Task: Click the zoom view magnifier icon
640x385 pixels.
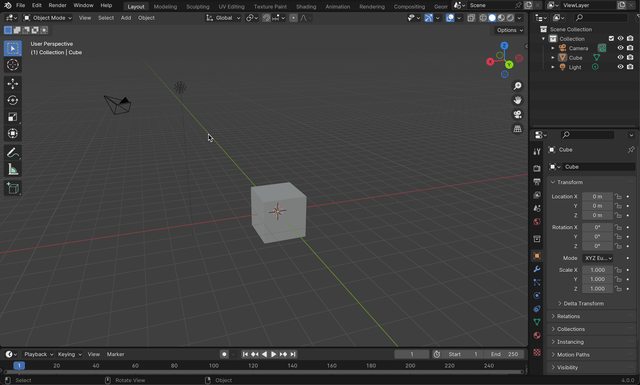Action: (517, 86)
